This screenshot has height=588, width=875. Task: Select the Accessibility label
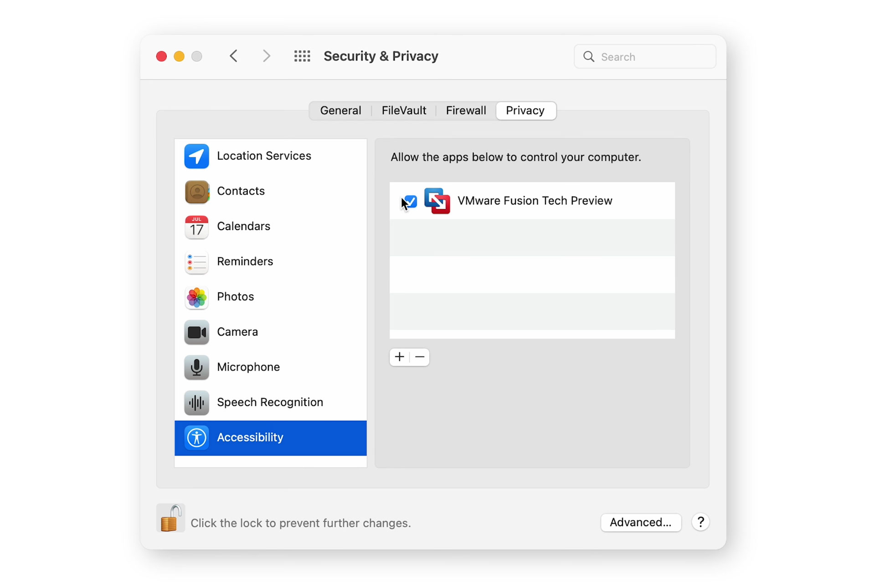250,437
